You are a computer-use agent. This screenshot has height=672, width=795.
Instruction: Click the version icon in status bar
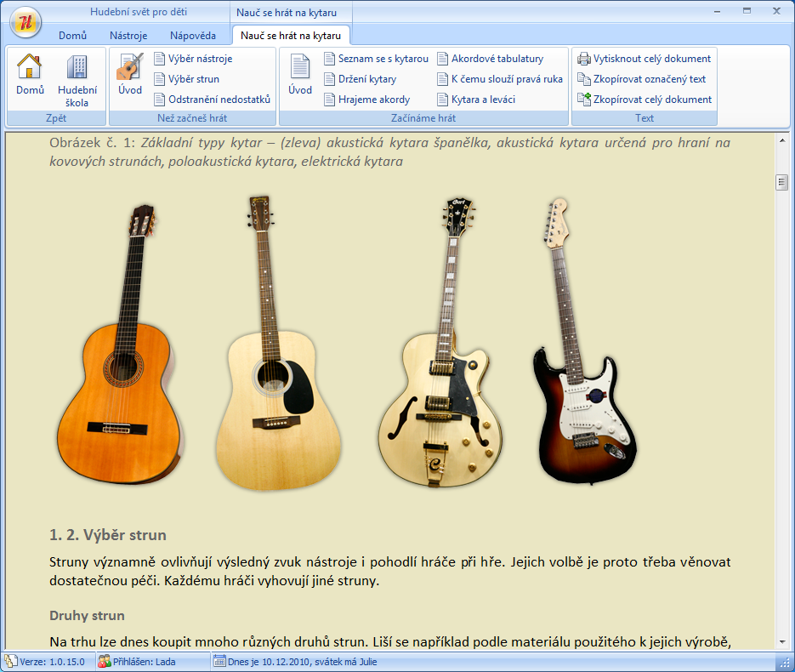pyautogui.click(x=11, y=661)
